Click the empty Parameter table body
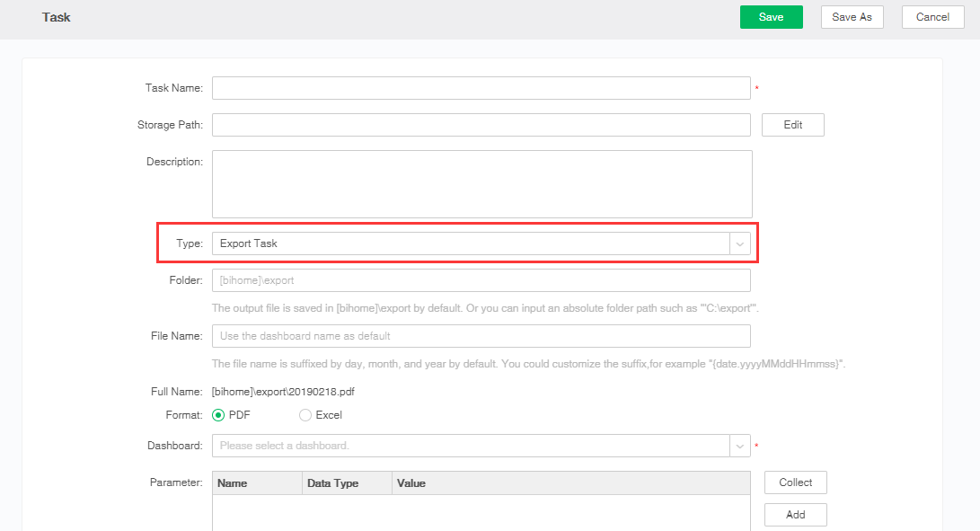Viewport: 980px width, 531px height. tap(481, 513)
